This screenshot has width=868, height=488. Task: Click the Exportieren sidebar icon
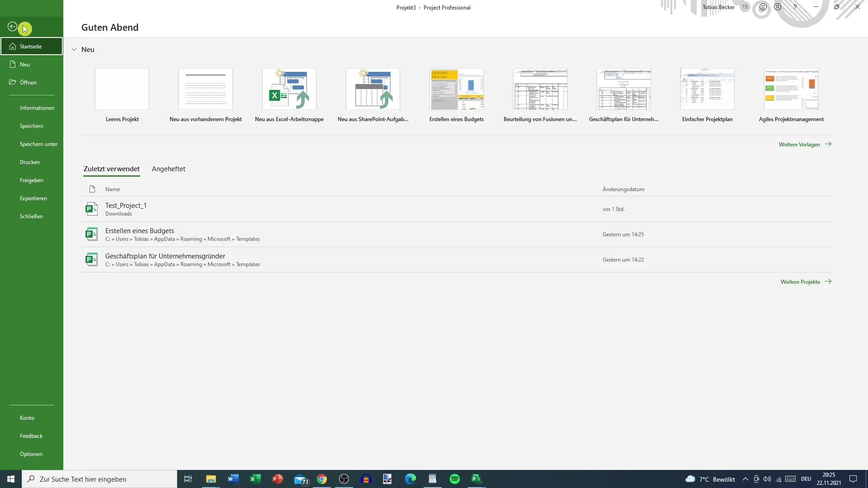click(33, 198)
